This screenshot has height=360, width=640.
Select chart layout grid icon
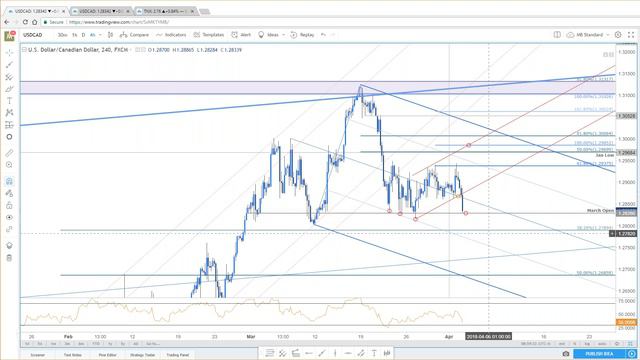(x=557, y=35)
